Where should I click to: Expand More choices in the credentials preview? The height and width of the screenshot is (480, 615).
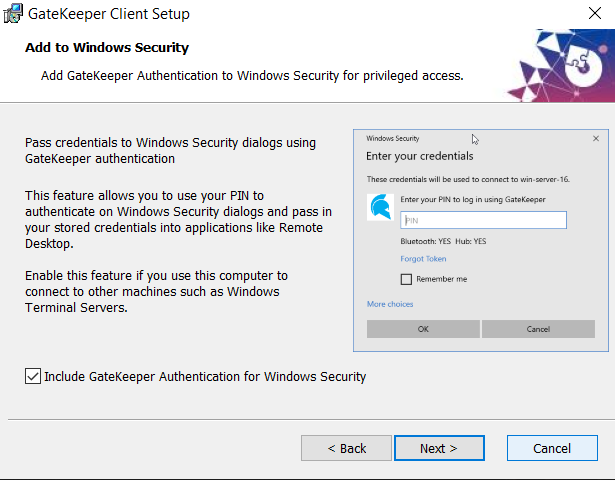point(390,304)
